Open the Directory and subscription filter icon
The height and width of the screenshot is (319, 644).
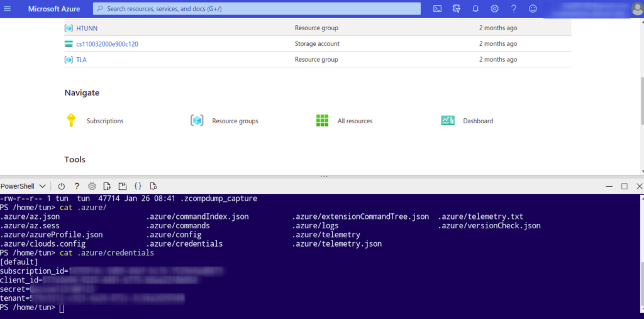click(457, 9)
